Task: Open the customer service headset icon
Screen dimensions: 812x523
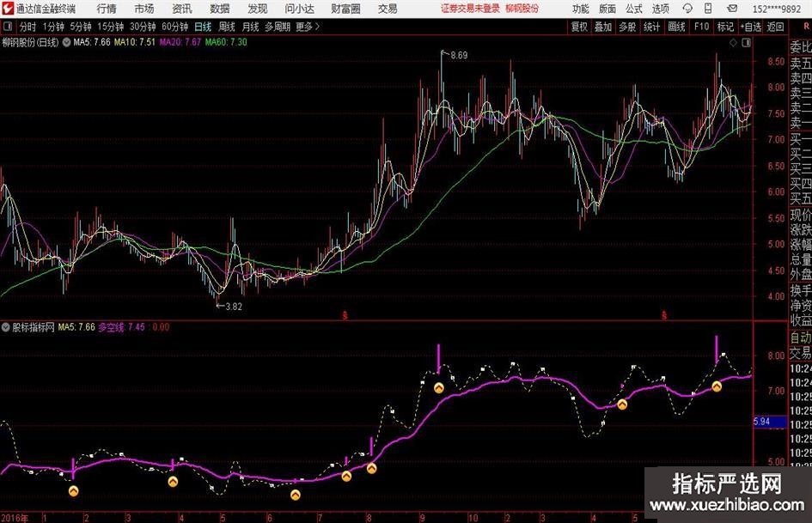Action: pos(687,9)
